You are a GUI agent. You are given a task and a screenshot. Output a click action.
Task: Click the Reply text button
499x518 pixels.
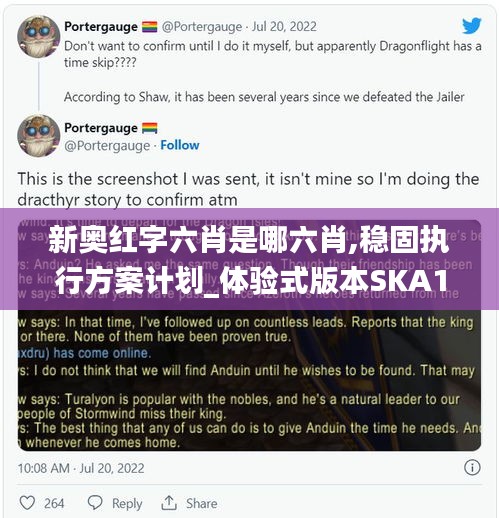click(x=127, y=503)
